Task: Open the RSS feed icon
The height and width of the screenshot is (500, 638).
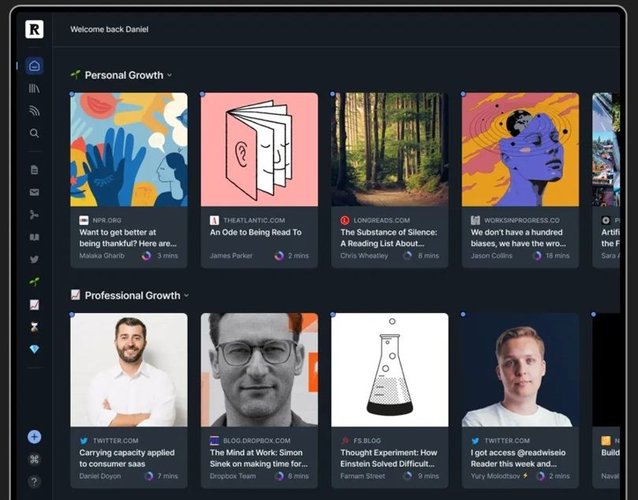Action: (35, 111)
